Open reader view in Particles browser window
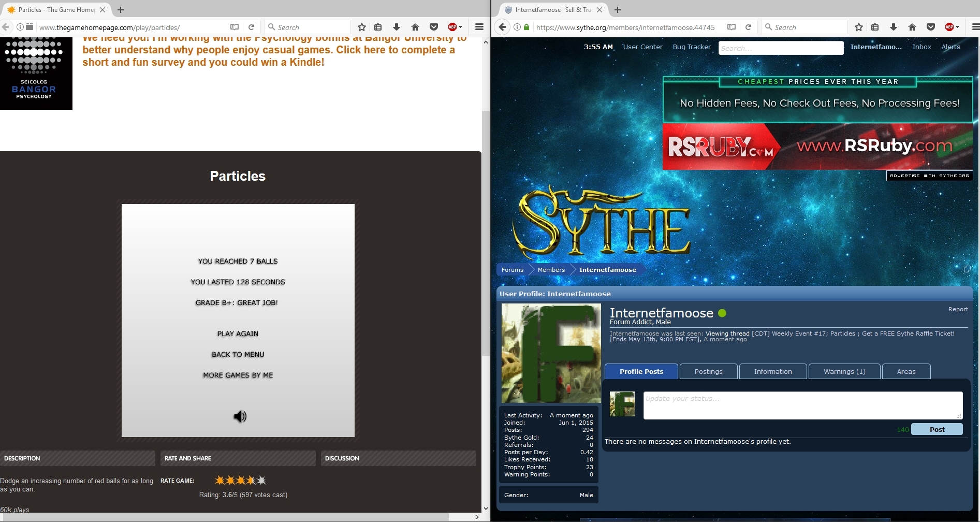 click(235, 27)
